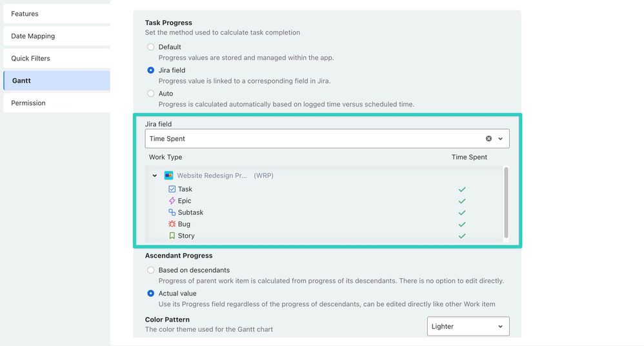
Task: Click the Epic lightning icon
Action: [x=172, y=201]
